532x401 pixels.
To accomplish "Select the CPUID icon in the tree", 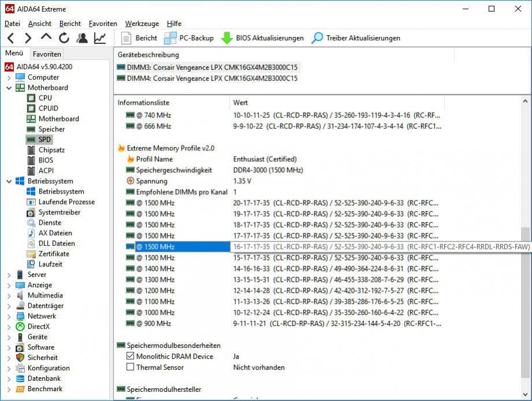I will point(31,109).
